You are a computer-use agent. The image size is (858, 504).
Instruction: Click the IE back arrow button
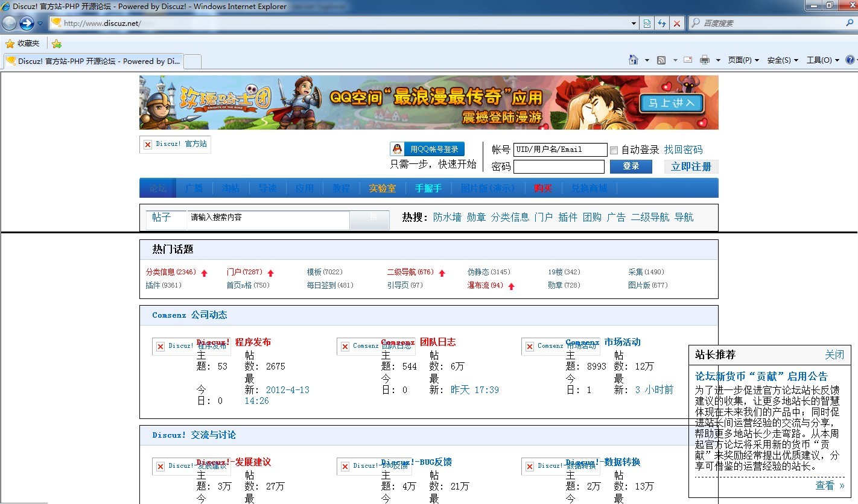[x=9, y=23]
